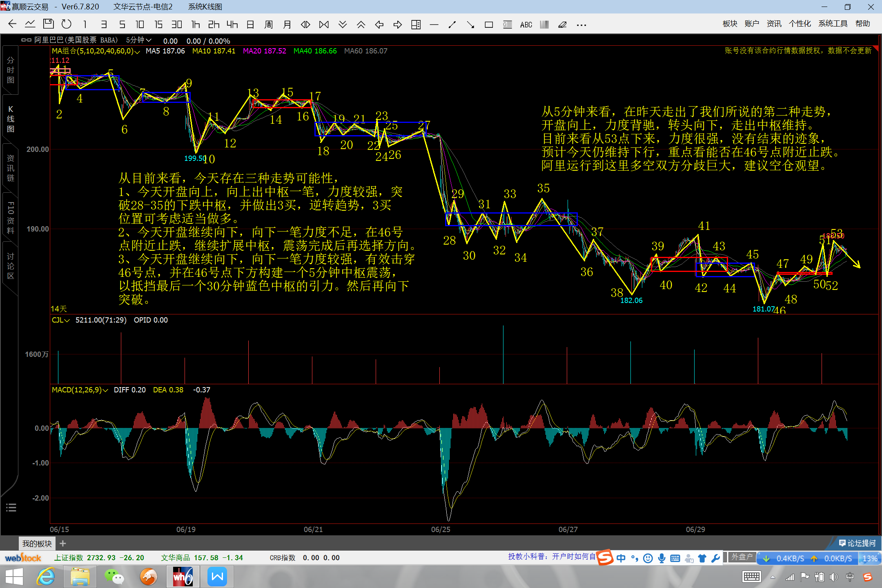Toggle the daily (日) K-line period

(x=250, y=24)
